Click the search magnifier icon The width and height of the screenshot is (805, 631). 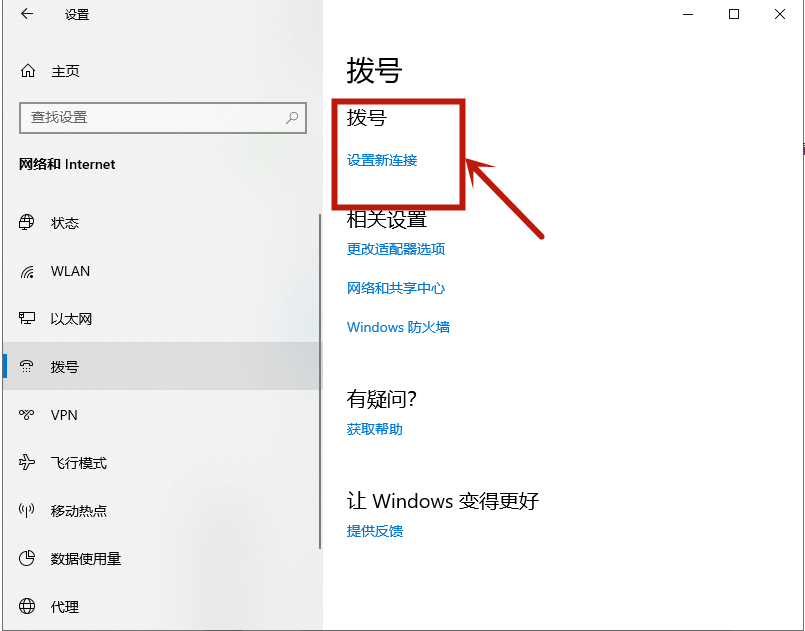[292, 118]
